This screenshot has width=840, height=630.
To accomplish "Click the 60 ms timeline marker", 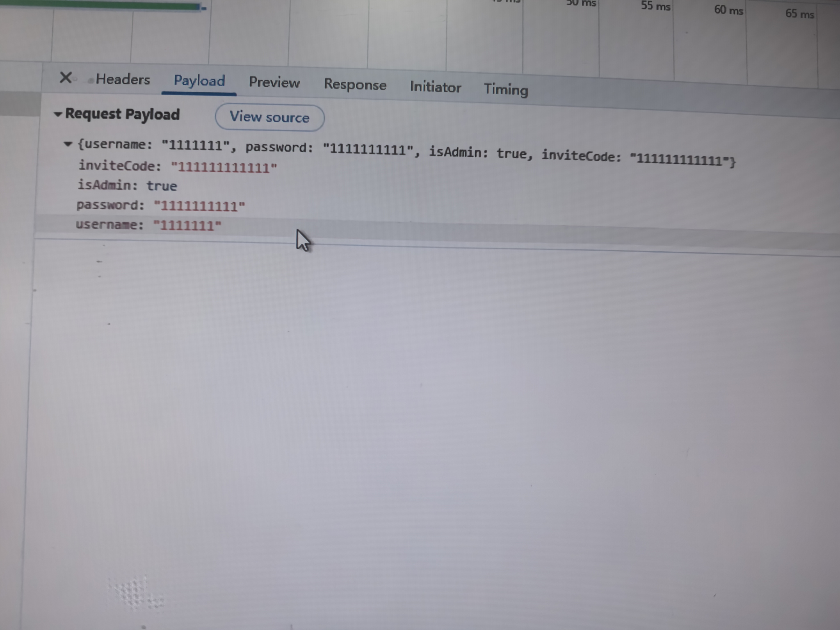I will tap(728, 10).
